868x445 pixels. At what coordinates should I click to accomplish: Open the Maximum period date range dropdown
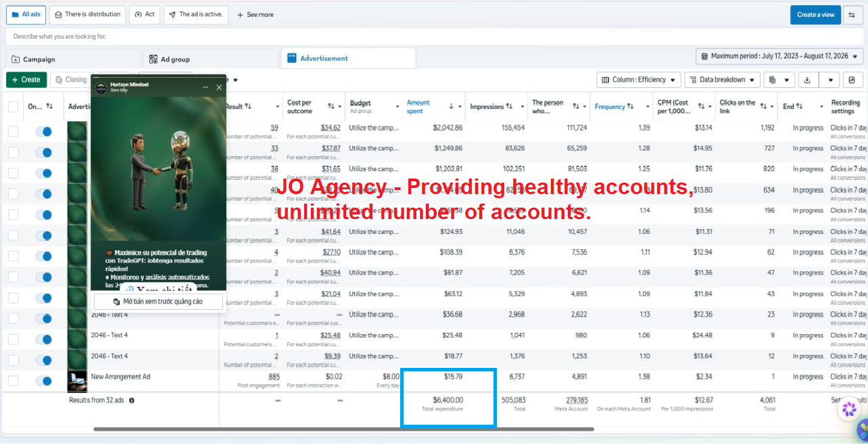tap(779, 56)
